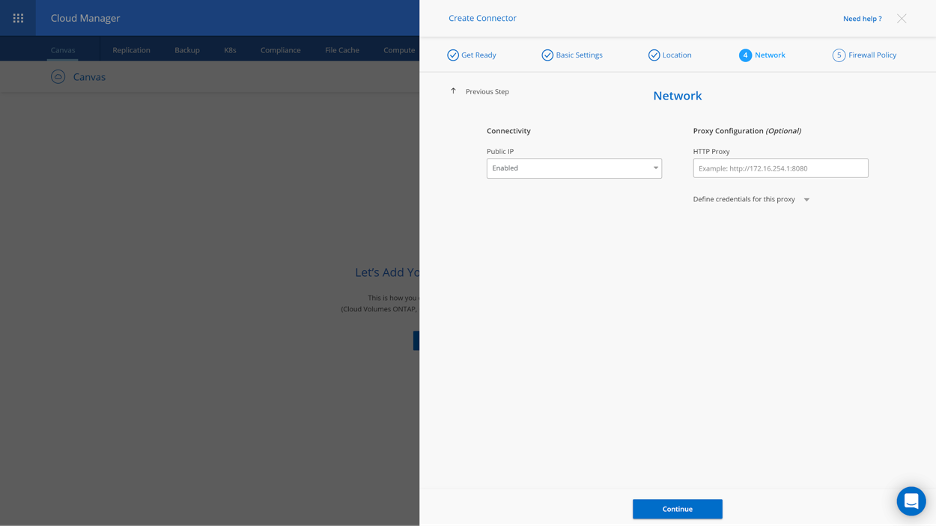Click the Firewall Policy step 5 icon
Viewport: 936px width, 526px height.
coord(838,55)
